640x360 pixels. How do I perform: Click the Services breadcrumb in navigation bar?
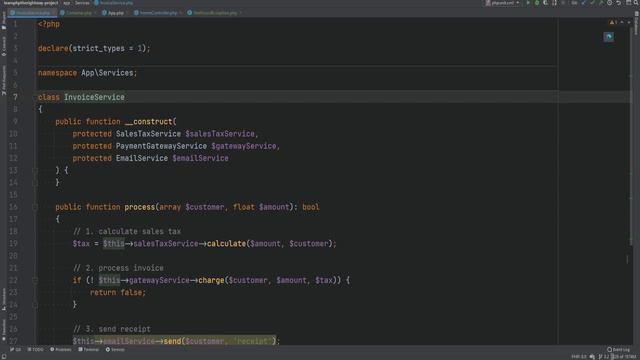pyautogui.click(x=82, y=3)
